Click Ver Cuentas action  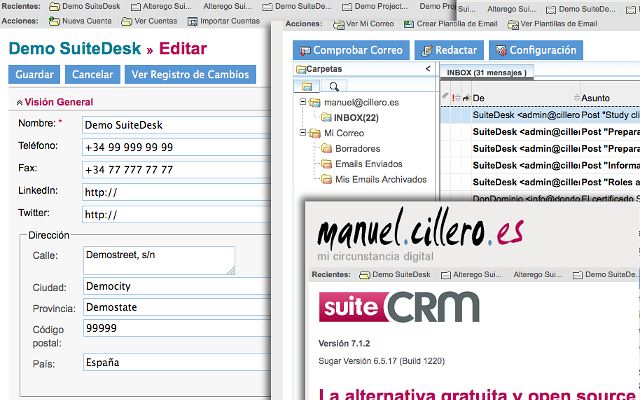[x=156, y=21]
